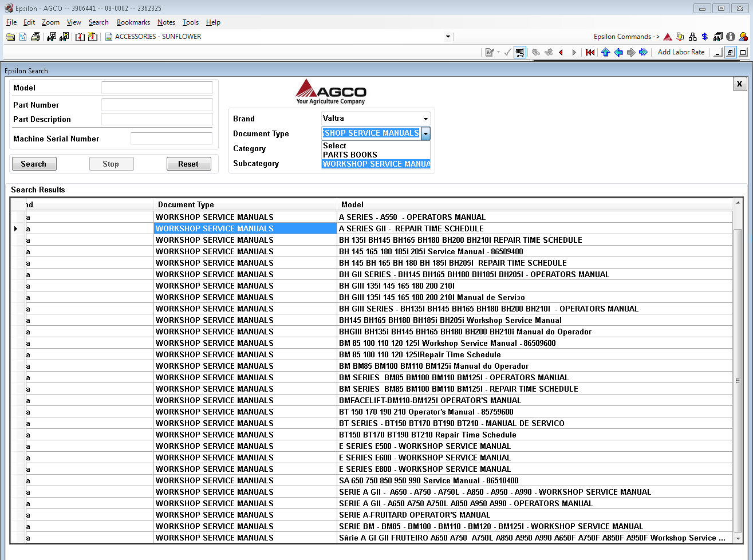Click the user profile icon

[743, 37]
